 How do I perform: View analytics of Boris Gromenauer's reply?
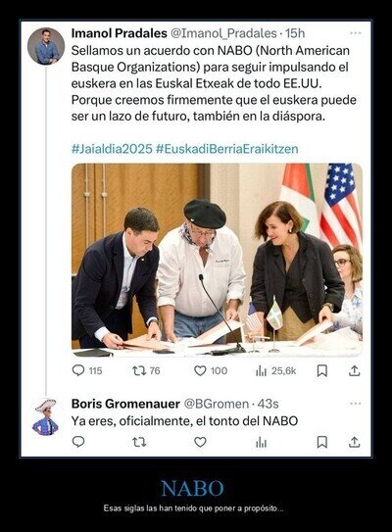pyautogui.click(x=261, y=442)
